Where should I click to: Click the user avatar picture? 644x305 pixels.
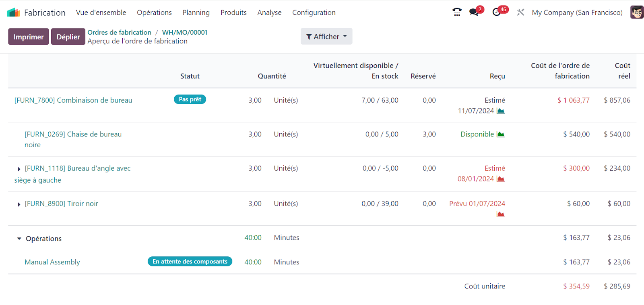pos(636,12)
